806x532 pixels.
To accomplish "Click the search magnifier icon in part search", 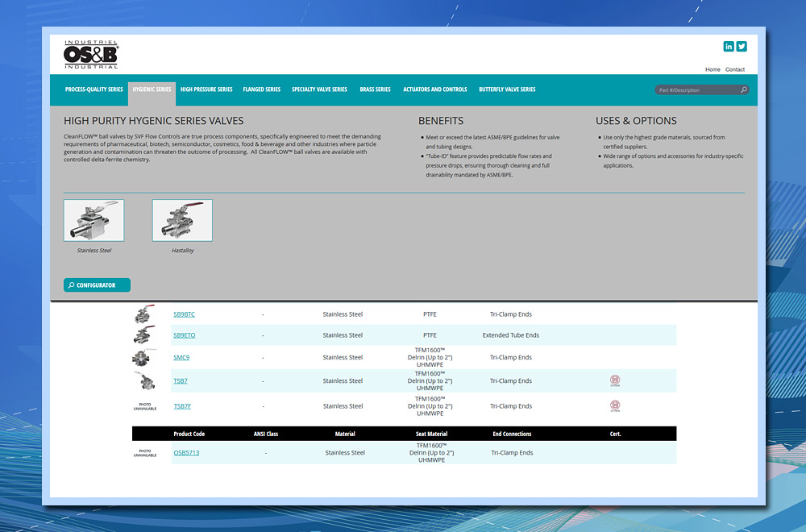I will coord(743,90).
